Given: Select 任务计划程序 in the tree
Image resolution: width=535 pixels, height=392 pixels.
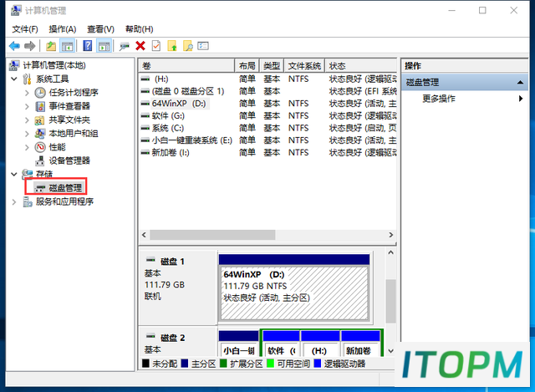Looking at the screenshot, I should [74, 93].
